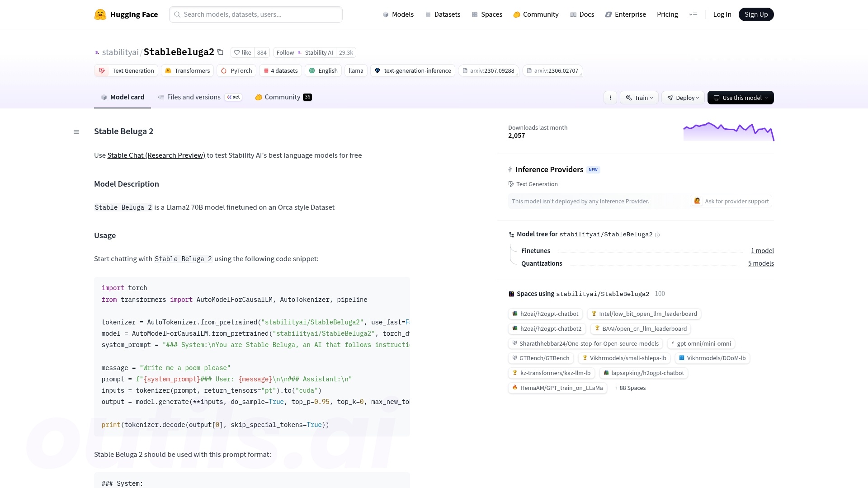This screenshot has width=868, height=488.
Task: Click the Log In link
Action: 722,14
